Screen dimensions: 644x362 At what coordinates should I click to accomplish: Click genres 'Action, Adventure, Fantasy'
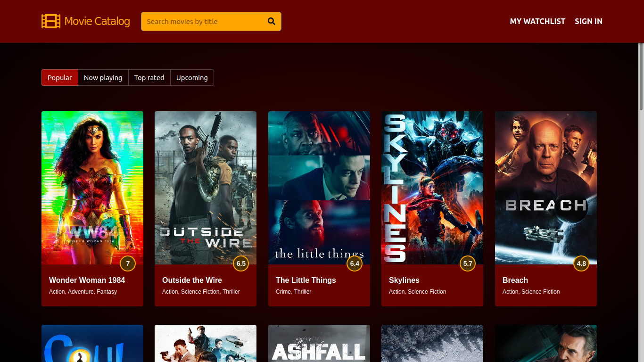(83, 292)
